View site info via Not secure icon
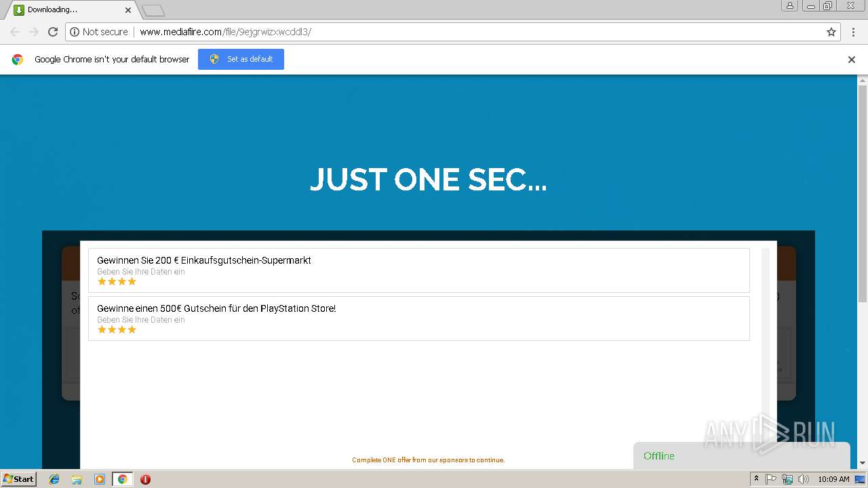Viewport: 868px width, 488px height. pyautogui.click(x=98, y=32)
